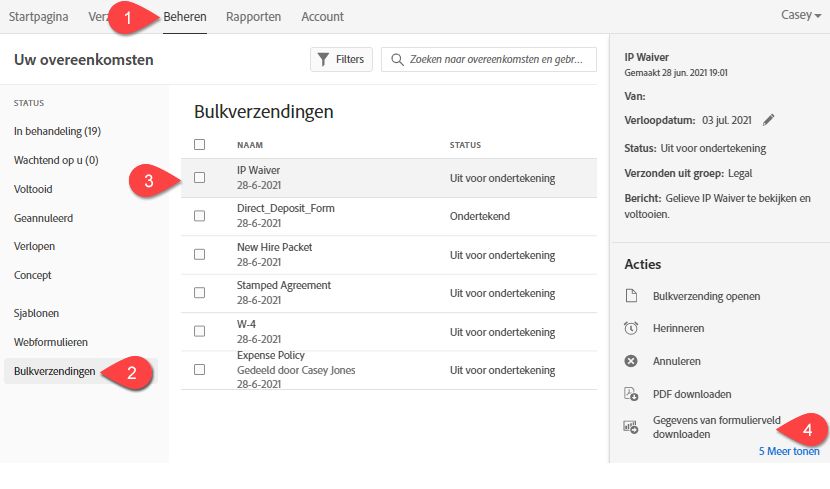The image size is (830, 489).
Task: Filter by Verlopen status
Action: [x=34, y=247]
